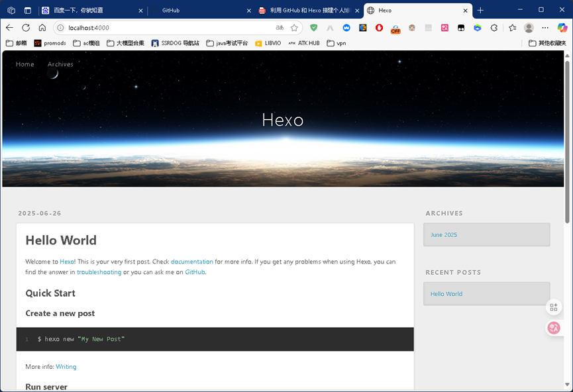Open the favorites list icon
573x392 pixels.
[x=512, y=28]
